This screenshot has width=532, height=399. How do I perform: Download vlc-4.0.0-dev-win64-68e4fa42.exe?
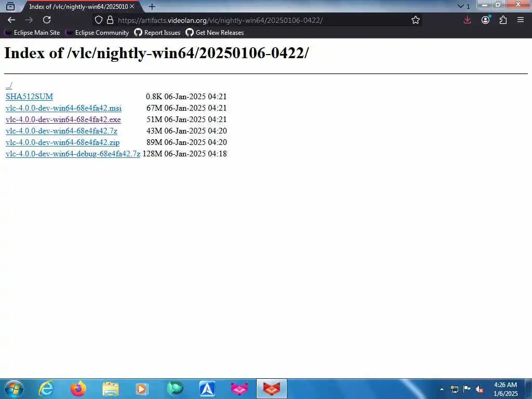[x=63, y=119]
